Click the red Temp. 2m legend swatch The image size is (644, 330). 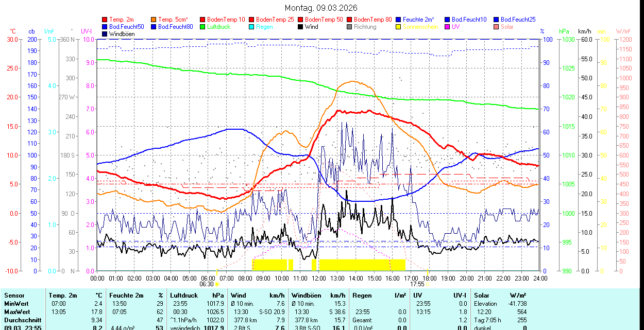point(105,20)
